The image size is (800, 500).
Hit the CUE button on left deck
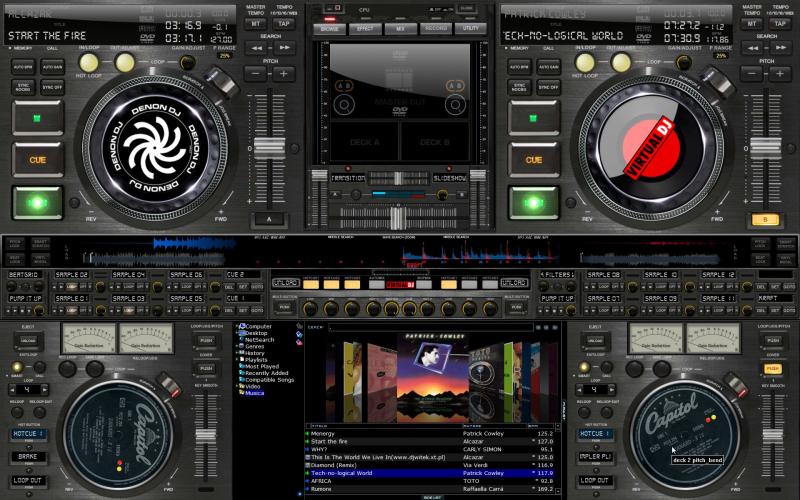point(37,160)
